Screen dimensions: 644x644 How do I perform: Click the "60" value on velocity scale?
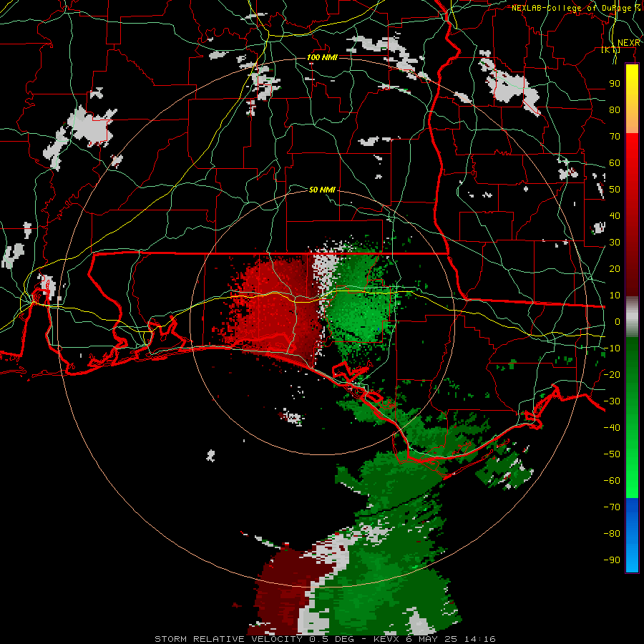tap(615, 162)
